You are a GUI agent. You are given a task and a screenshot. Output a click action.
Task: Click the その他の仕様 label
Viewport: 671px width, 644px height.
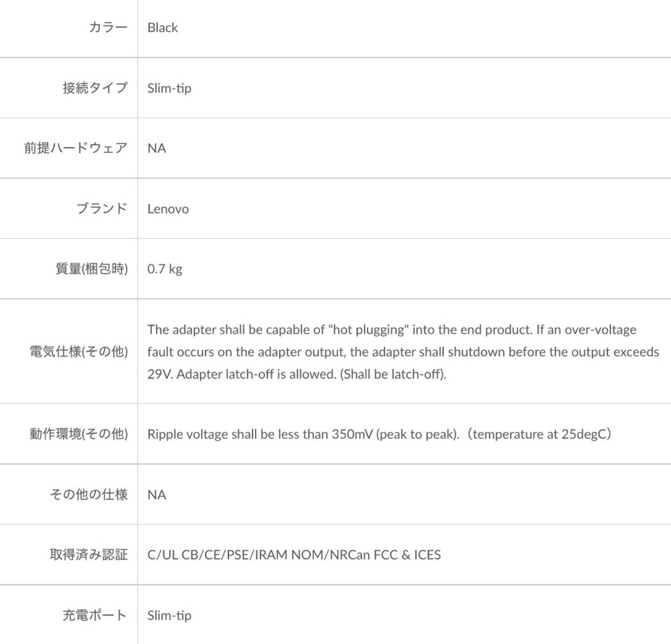pyautogui.click(x=89, y=494)
